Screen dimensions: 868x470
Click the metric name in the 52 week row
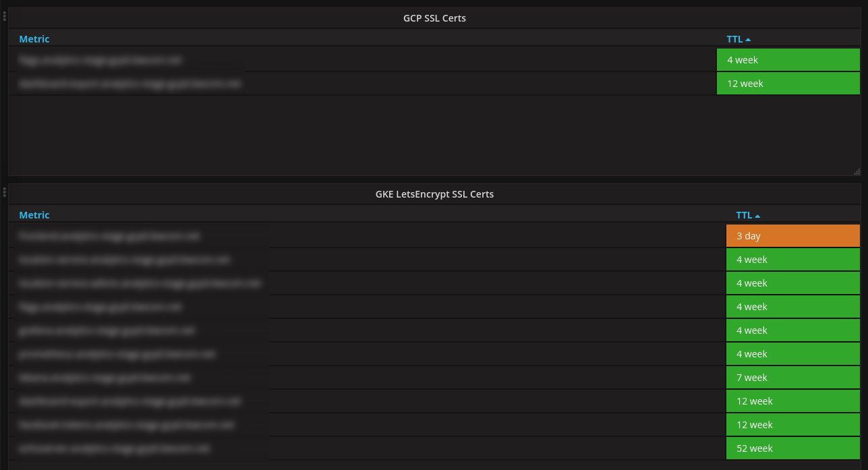[115, 448]
